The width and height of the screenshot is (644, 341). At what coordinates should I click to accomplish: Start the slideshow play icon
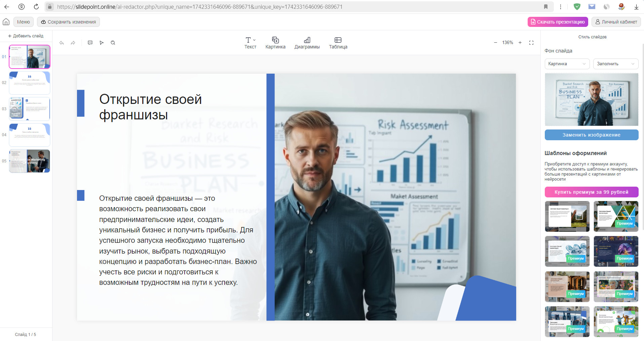click(x=102, y=43)
